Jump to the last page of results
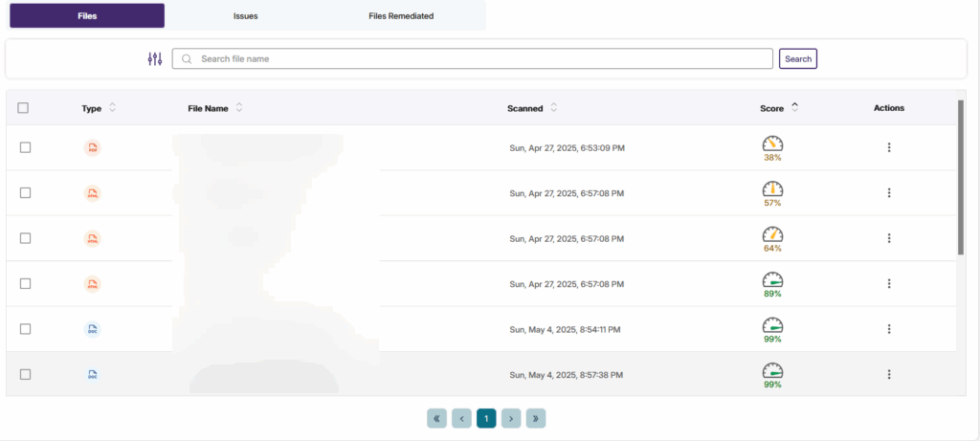The width and height of the screenshot is (980, 441). [536, 418]
